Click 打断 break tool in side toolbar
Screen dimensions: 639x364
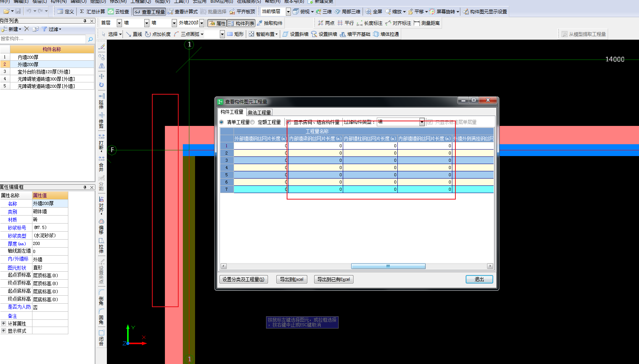click(101, 143)
